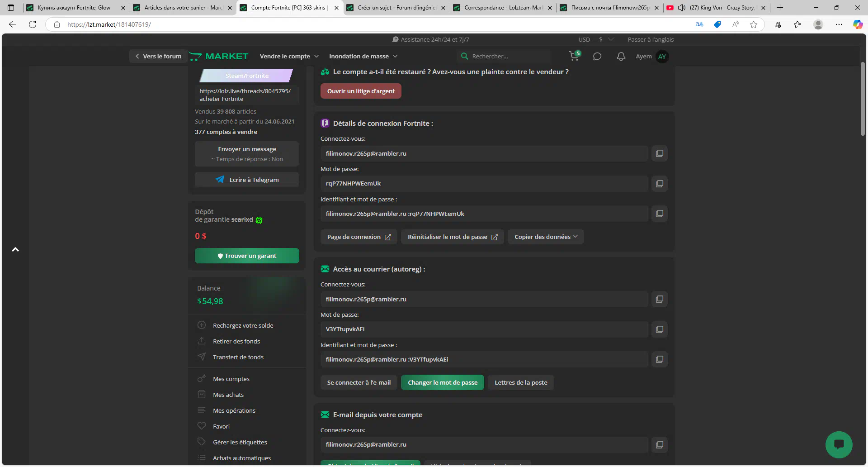868x467 pixels.
Task: Open the Edge favorites list icon
Action: [x=797, y=24]
